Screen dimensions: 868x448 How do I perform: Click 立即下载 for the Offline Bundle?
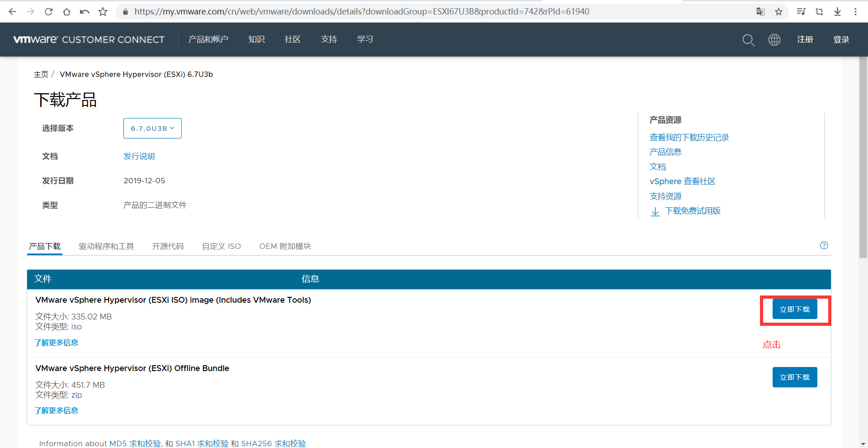(x=795, y=377)
